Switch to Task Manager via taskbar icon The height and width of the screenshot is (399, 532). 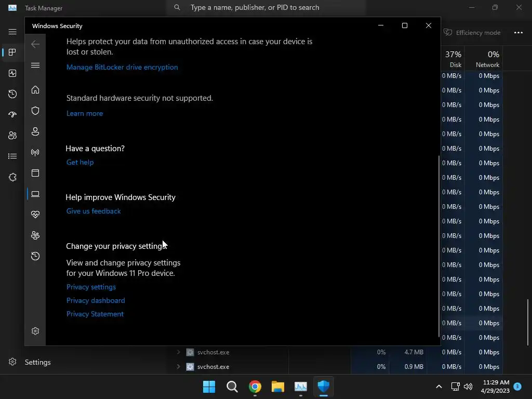[x=301, y=387]
